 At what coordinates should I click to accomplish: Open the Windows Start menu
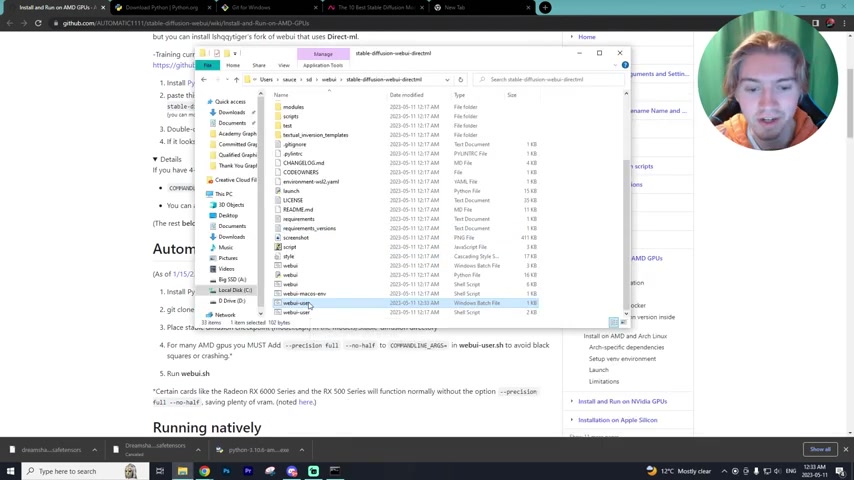click(x=10, y=471)
